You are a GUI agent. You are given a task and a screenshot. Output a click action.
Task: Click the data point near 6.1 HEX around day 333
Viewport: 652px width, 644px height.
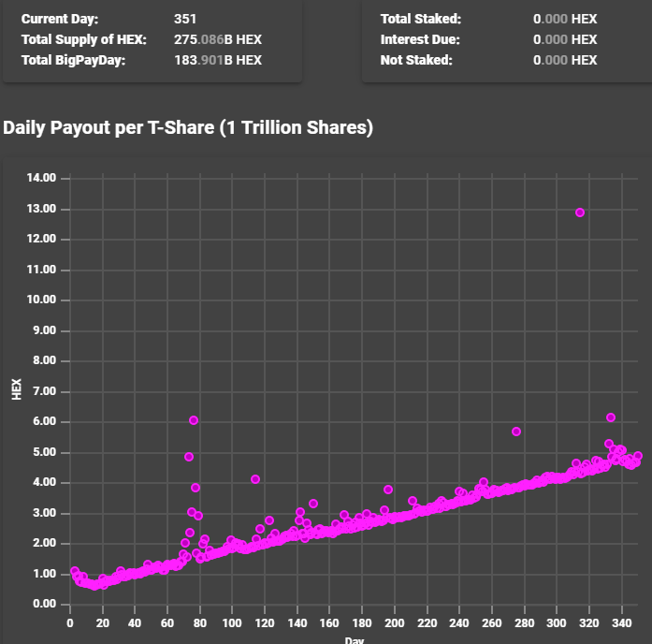(x=611, y=417)
